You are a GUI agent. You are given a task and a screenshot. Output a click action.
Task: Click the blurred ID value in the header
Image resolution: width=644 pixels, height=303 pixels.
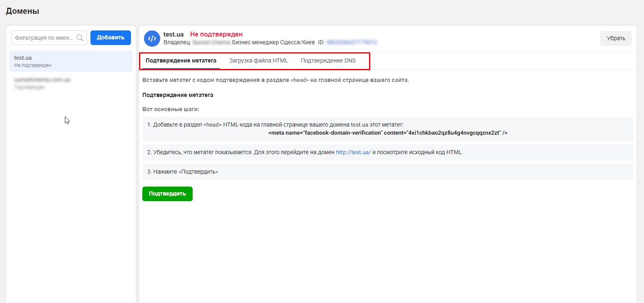[352, 42]
